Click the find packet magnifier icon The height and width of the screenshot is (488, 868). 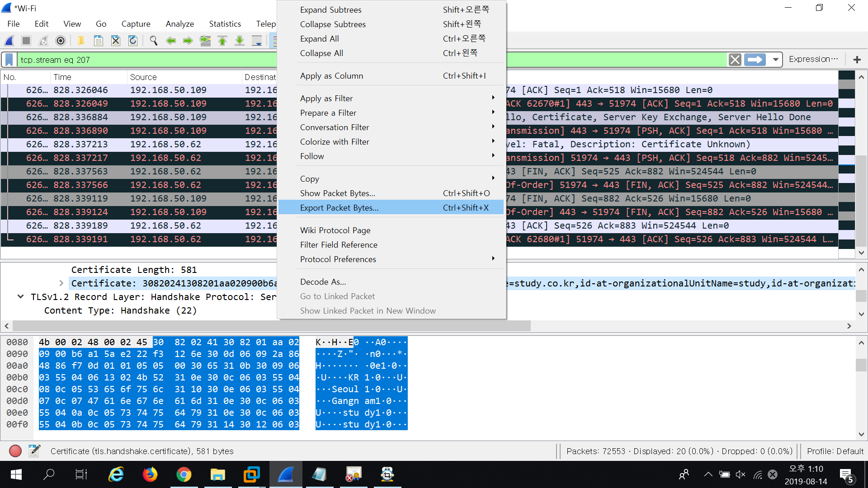[x=154, y=41]
